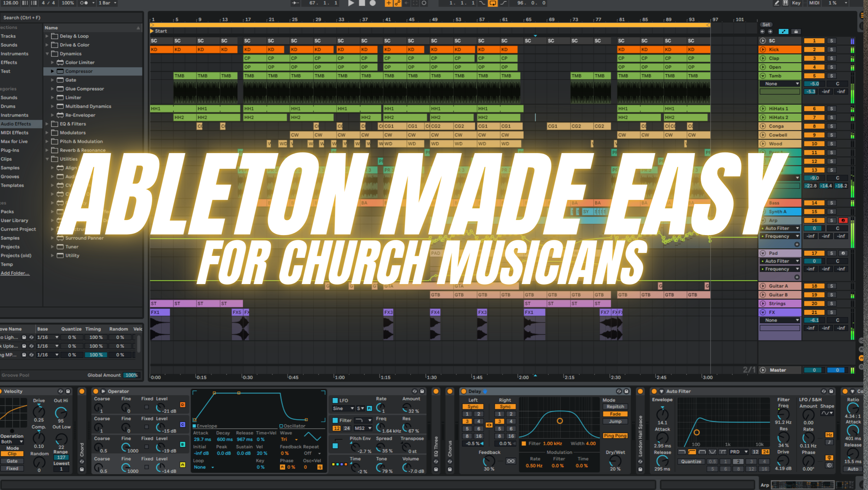
Task: Solo the Clap track
Action: pyautogui.click(x=831, y=58)
